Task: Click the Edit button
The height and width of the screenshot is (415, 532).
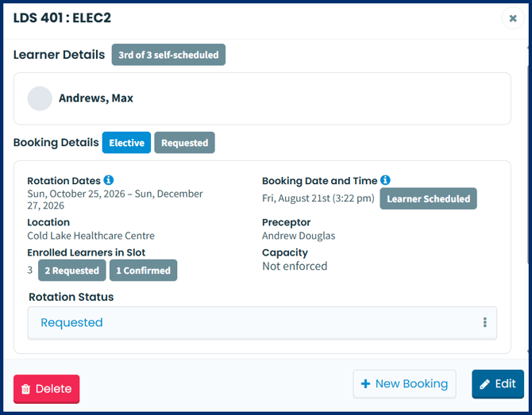Action: [498, 384]
